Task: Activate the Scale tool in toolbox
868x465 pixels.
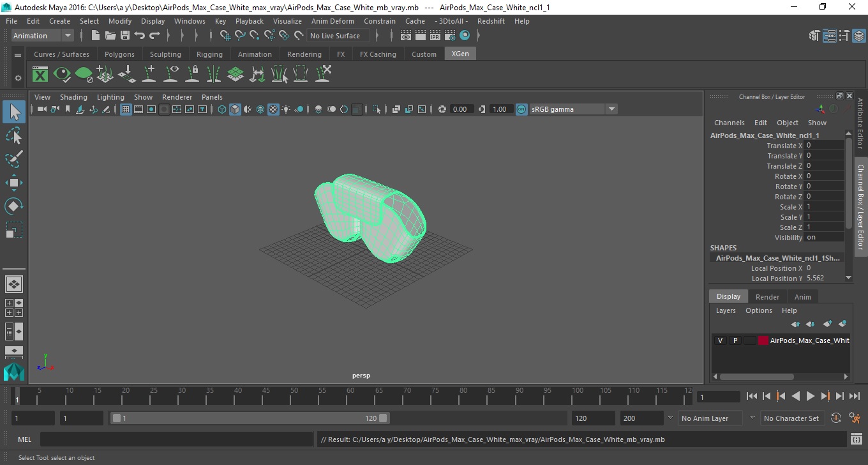Action: pyautogui.click(x=14, y=230)
